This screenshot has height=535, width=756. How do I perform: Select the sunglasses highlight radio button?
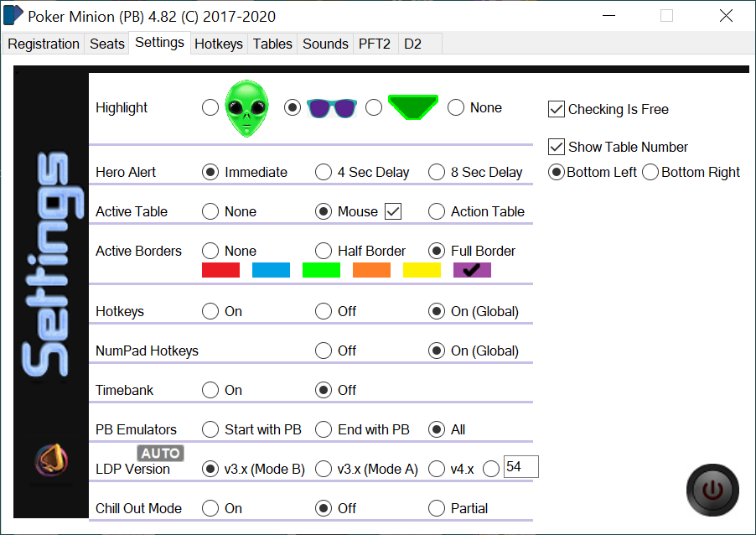pyautogui.click(x=293, y=107)
